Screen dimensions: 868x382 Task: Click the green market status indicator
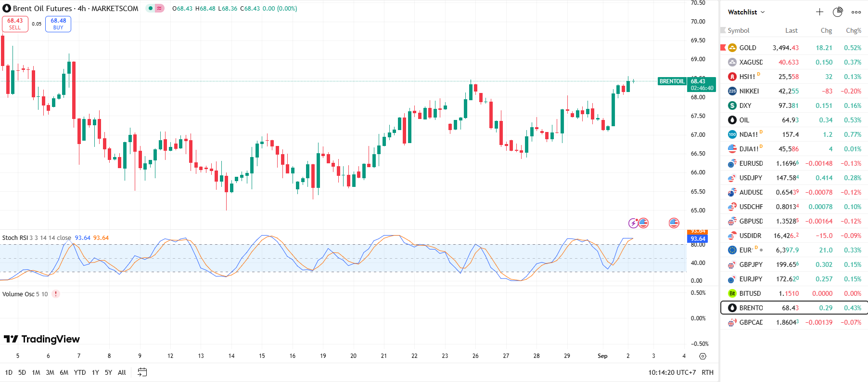[151, 9]
